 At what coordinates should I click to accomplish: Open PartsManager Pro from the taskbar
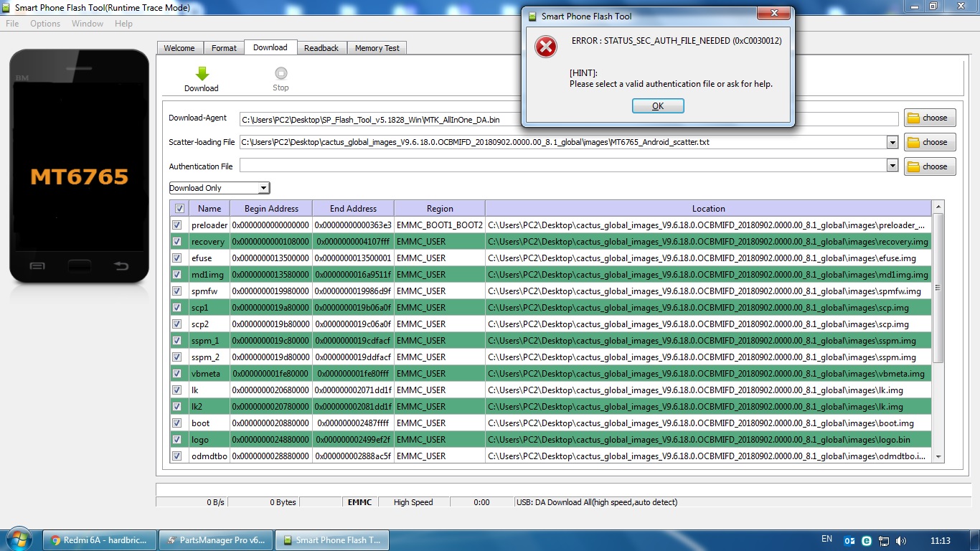pyautogui.click(x=215, y=540)
